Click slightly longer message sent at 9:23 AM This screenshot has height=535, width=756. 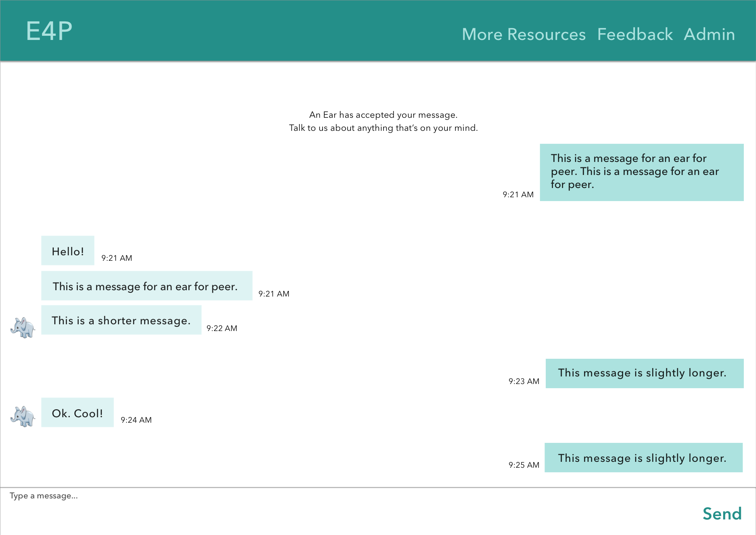click(x=645, y=373)
